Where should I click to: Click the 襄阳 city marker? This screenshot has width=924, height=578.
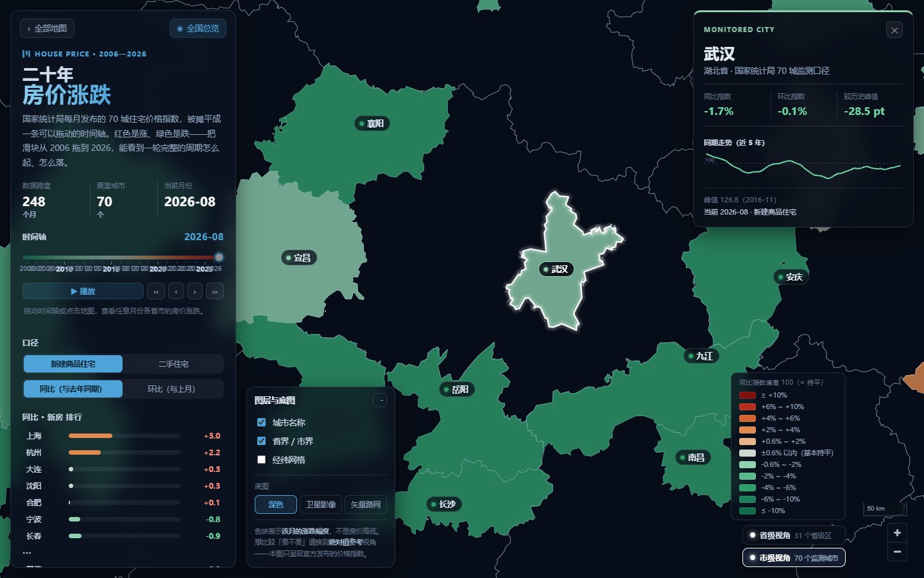coord(372,123)
